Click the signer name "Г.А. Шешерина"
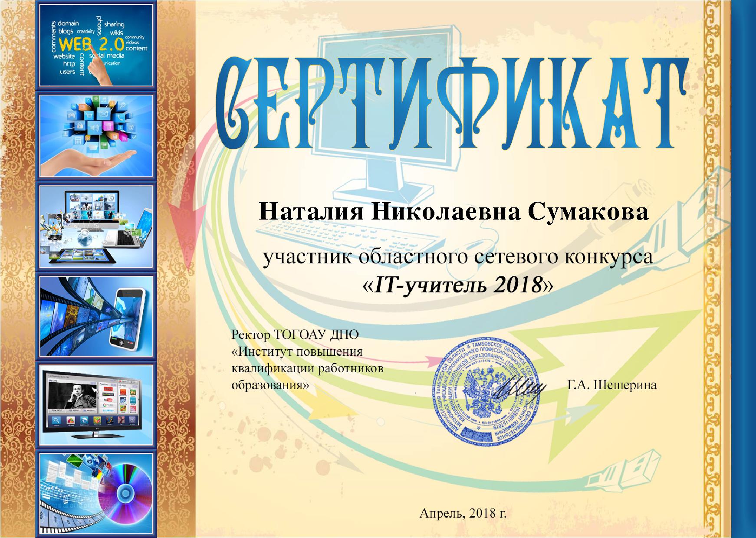This screenshot has width=756, height=538. [611, 385]
